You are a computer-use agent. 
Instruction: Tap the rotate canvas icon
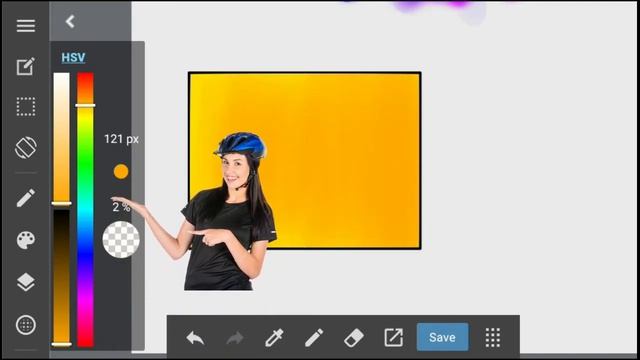point(25,147)
